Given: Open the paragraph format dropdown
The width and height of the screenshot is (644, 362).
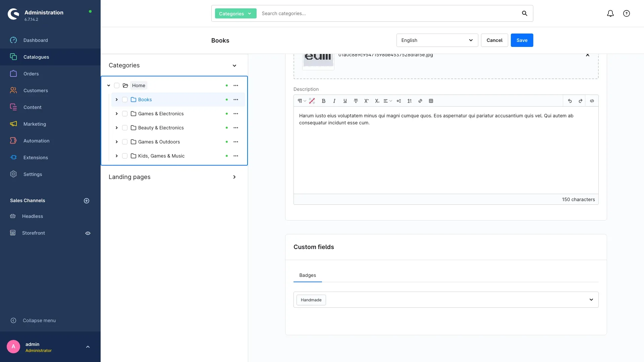Looking at the screenshot, I should click(x=302, y=101).
